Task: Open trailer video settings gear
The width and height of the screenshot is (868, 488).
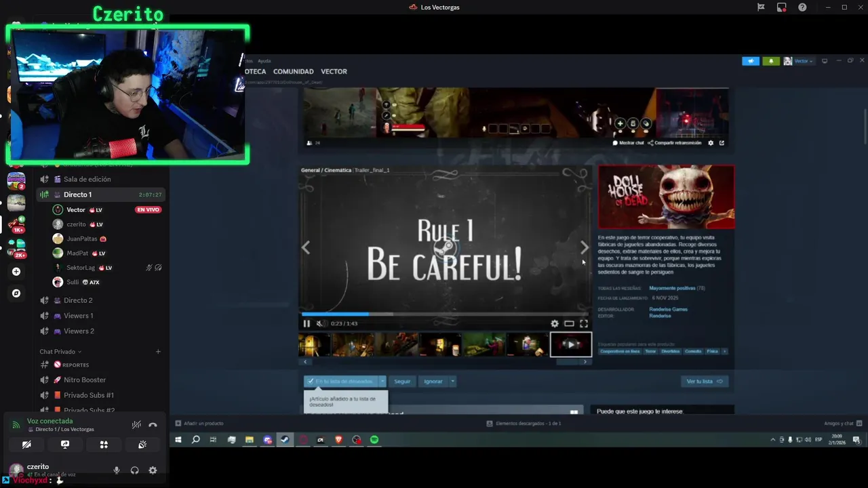Action: coord(555,323)
